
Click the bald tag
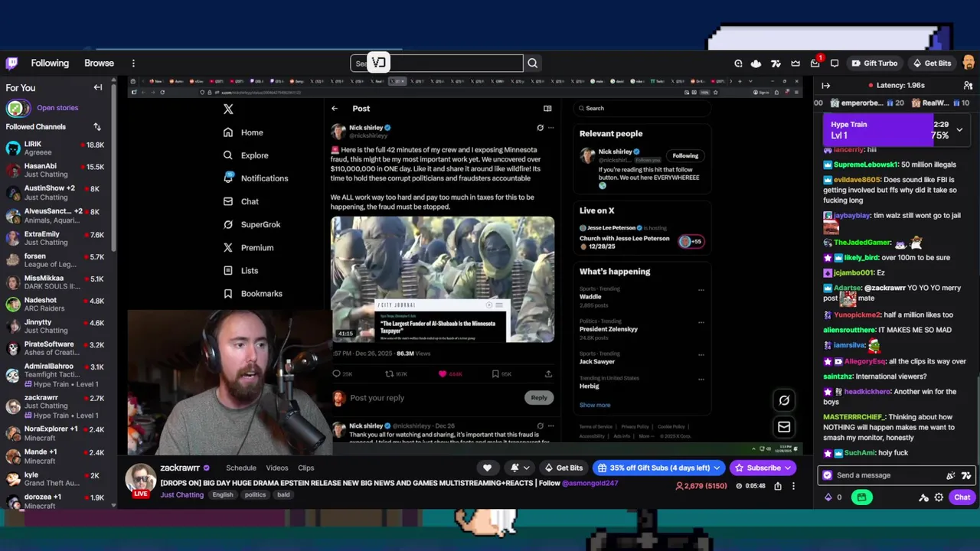(284, 495)
